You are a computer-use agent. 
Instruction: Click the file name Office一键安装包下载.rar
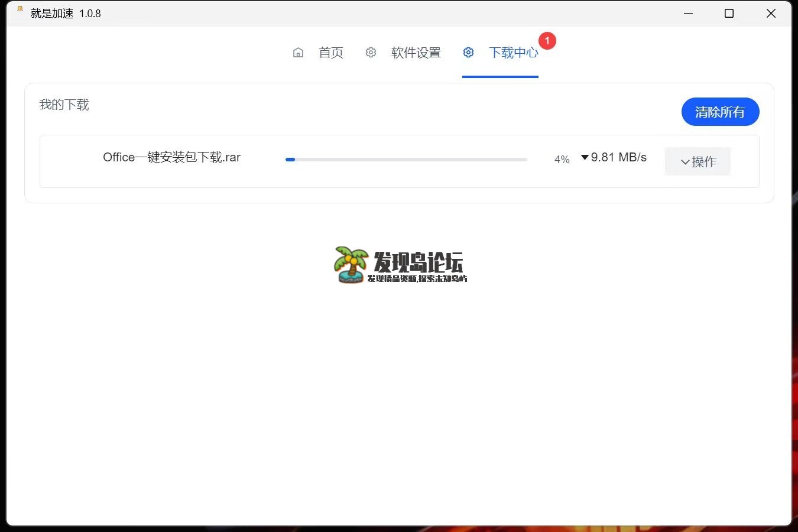171,157
